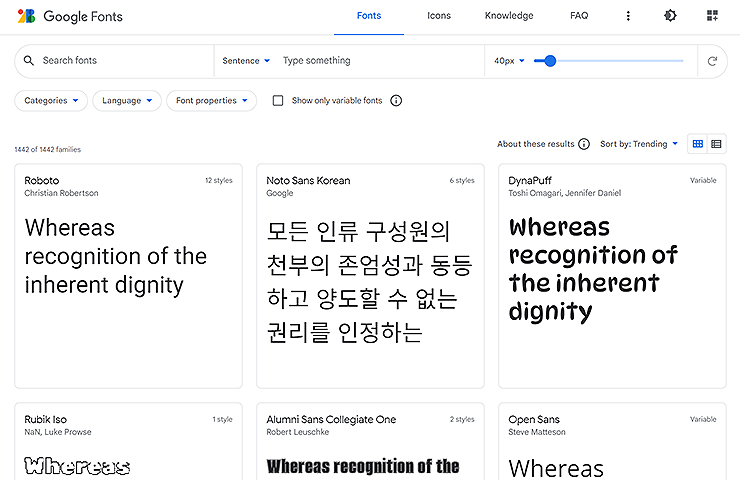Click Variable label on Open Sans card

pyautogui.click(x=703, y=419)
